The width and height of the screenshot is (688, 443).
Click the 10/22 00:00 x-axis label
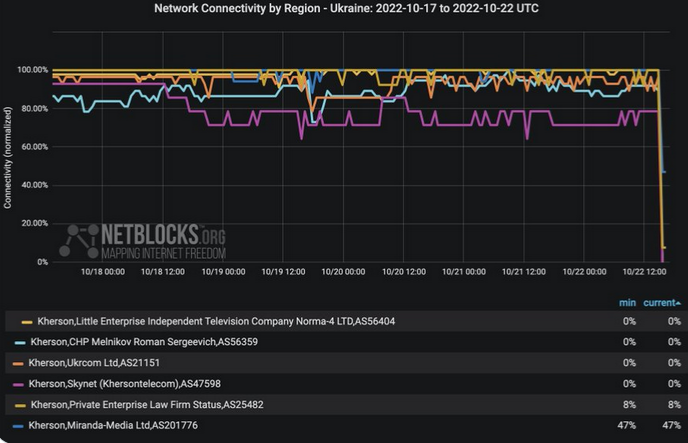(584, 272)
